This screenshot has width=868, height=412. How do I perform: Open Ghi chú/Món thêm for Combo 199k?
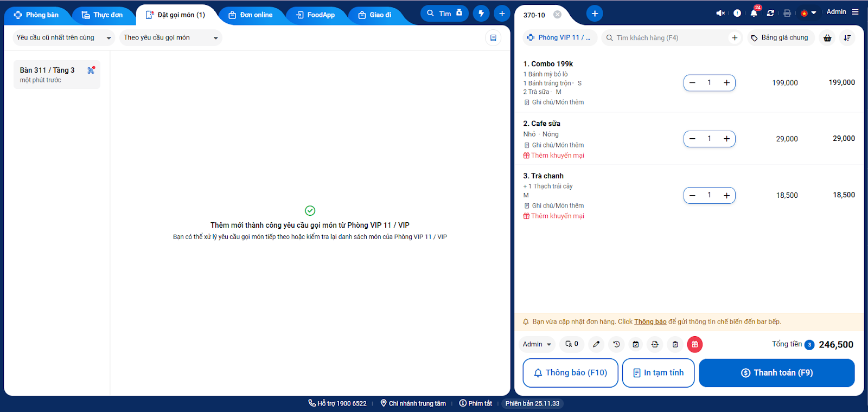(x=554, y=102)
